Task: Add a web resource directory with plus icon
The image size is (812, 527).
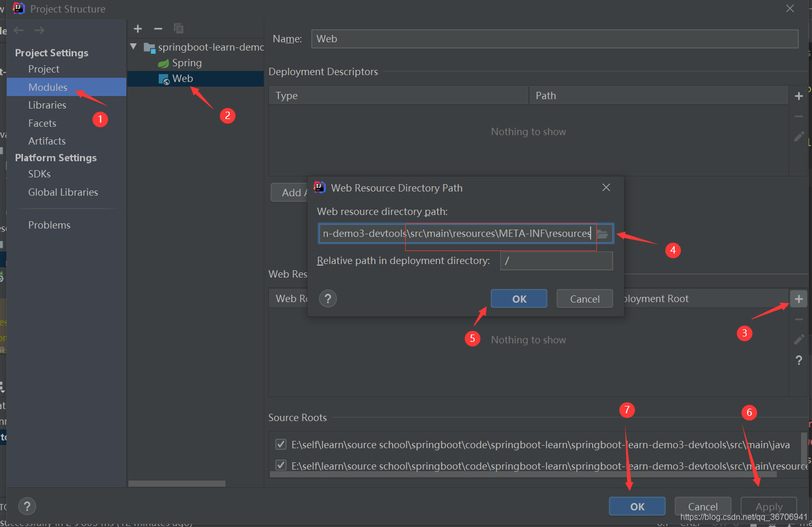Action: (x=798, y=299)
